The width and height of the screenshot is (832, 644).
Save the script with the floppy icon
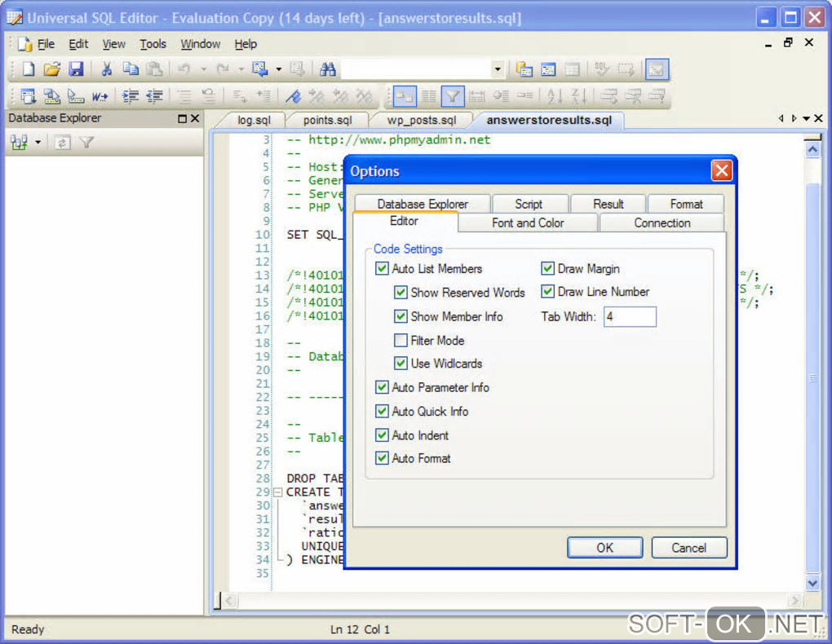(x=76, y=69)
